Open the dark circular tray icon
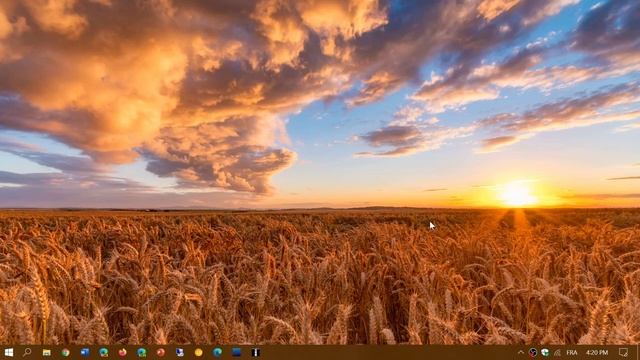Image resolution: width=640 pixels, height=360 pixels. 533,352
